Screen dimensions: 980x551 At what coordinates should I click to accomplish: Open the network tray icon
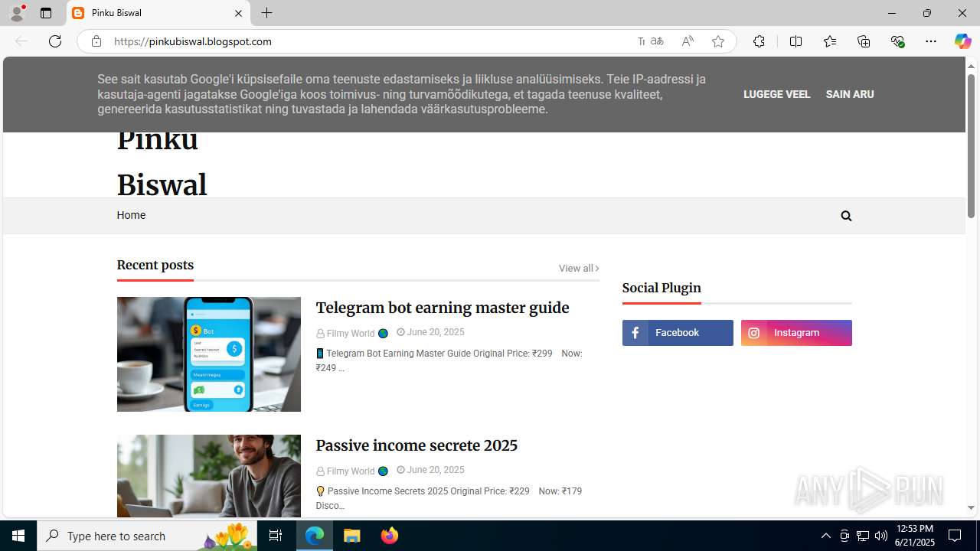pyautogui.click(x=863, y=536)
